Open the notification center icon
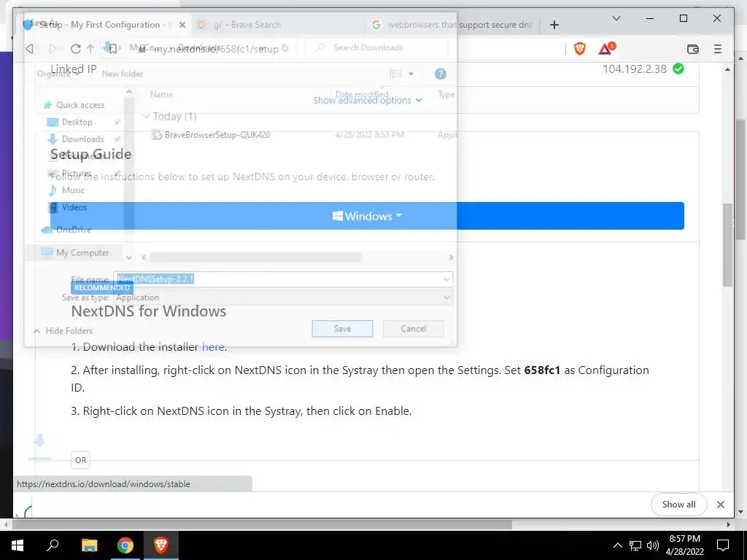The image size is (747, 560). pos(723,545)
